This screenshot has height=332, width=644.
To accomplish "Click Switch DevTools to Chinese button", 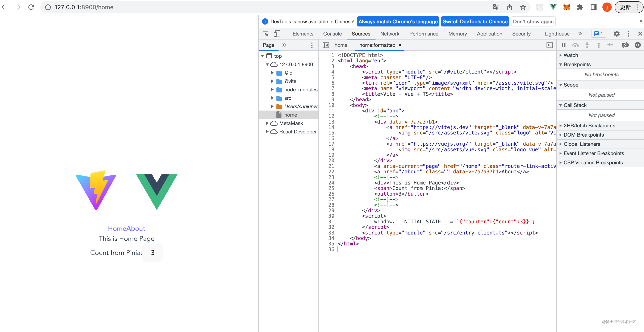I will click(475, 21).
